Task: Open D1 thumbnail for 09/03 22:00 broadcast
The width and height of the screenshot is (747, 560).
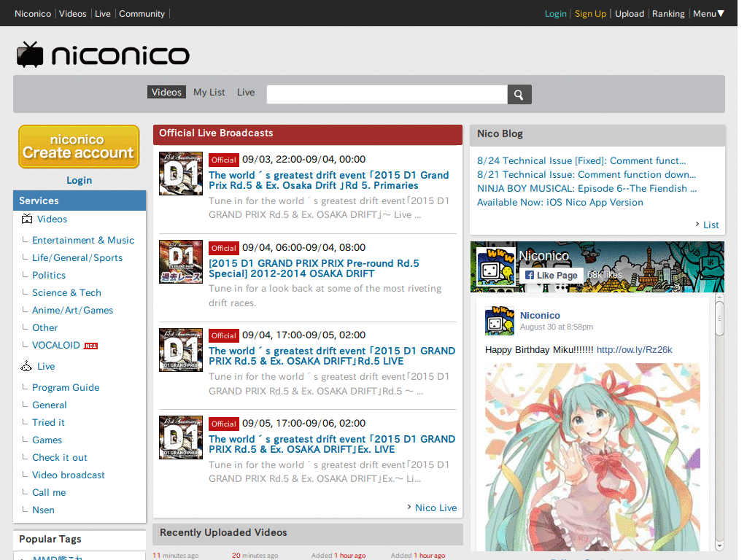Action: point(181,174)
